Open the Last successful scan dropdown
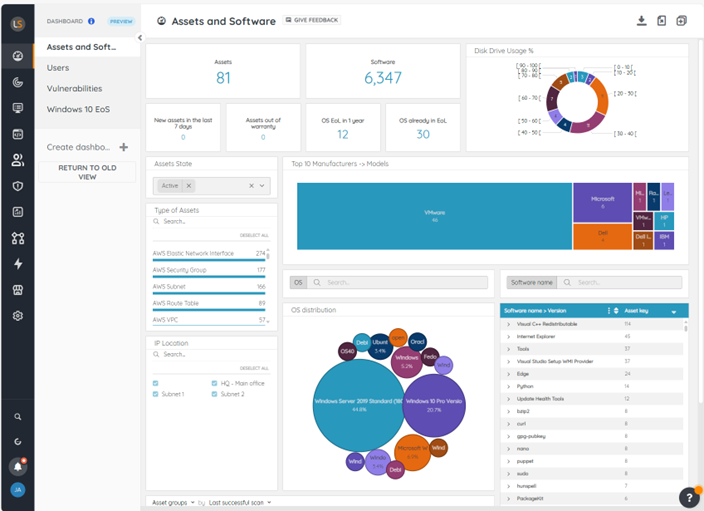The height and width of the screenshot is (511, 704). point(239,502)
